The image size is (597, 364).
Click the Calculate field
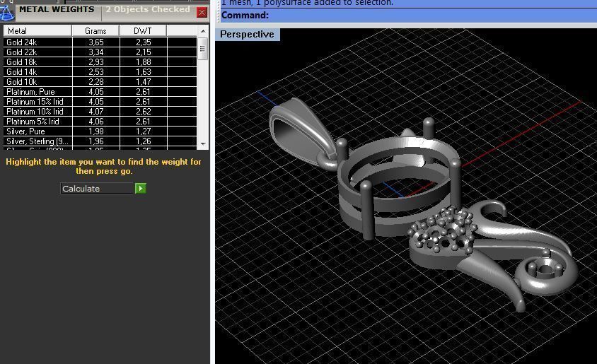(98, 188)
